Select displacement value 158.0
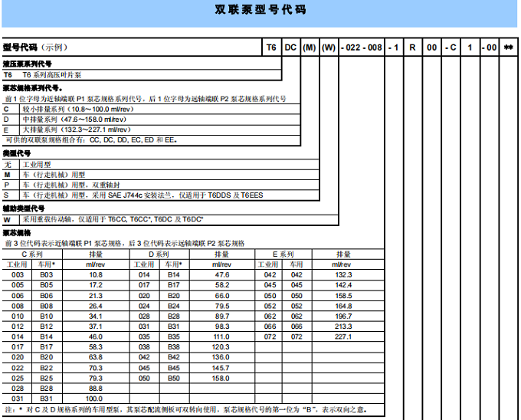 pyautogui.click(x=221, y=378)
